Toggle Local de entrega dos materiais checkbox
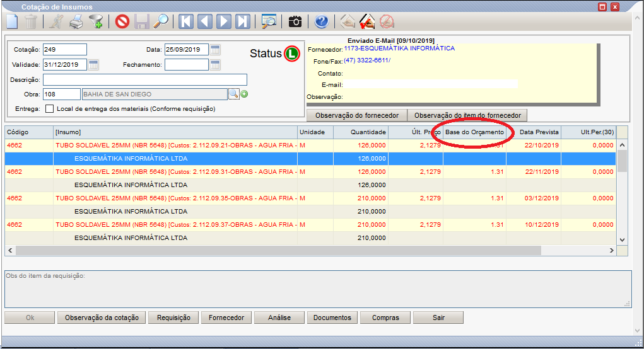644x349 pixels. coord(49,109)
